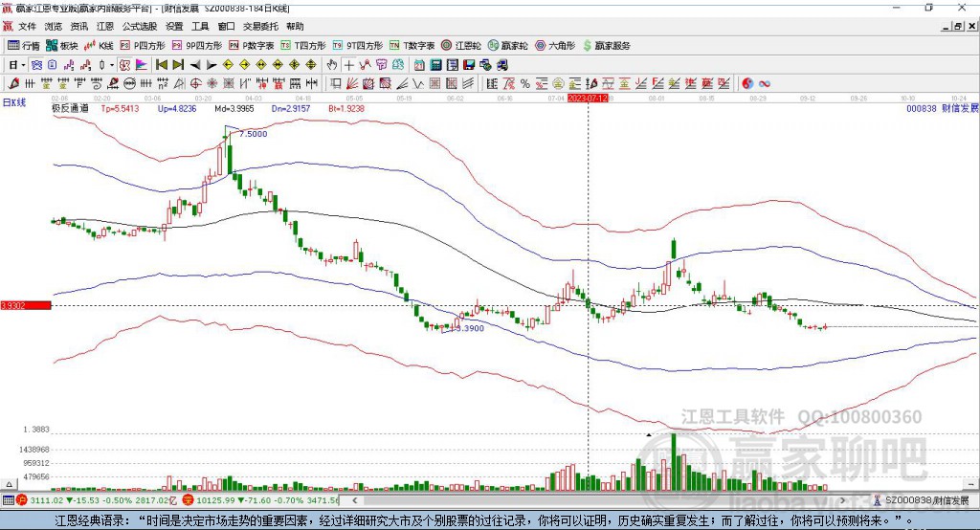
Task: Open the P数字表 tool
Action: [252, 46]
